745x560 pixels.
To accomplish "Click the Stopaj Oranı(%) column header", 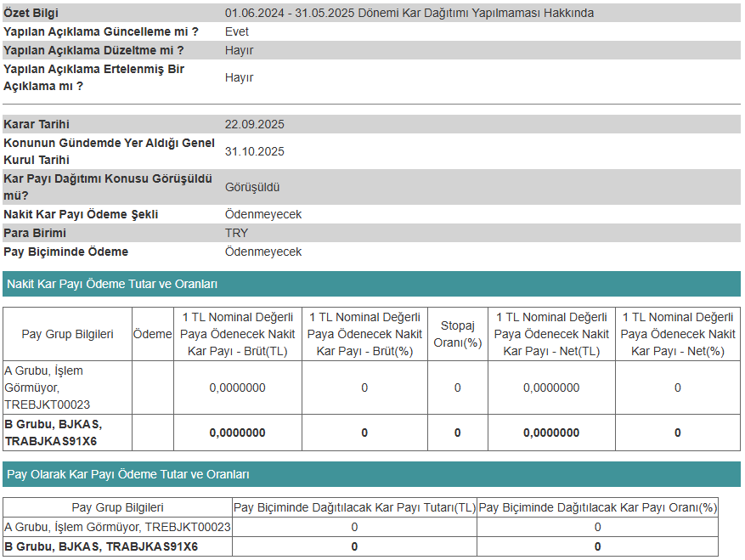I will (457, 334).
